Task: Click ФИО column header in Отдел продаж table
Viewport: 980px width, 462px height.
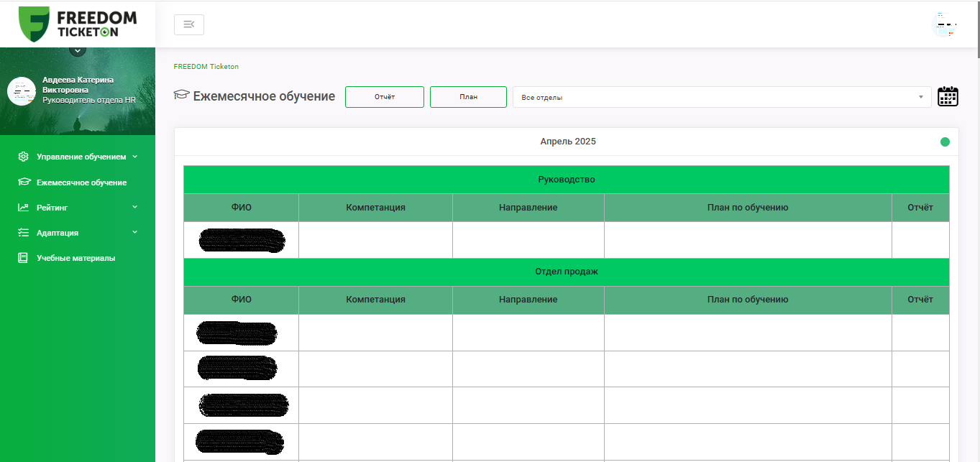Action: click(242, 300)
